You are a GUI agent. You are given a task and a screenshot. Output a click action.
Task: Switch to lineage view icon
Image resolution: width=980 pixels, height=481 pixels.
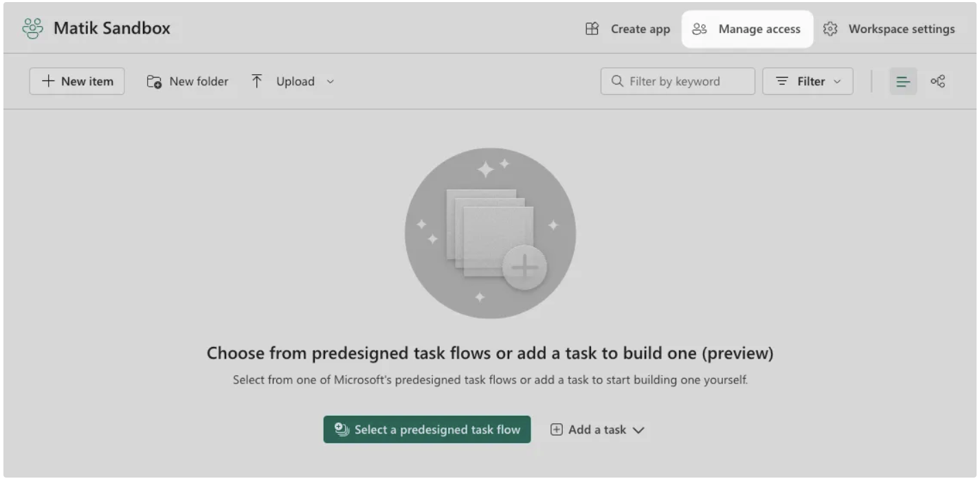(x=937, y=81)
